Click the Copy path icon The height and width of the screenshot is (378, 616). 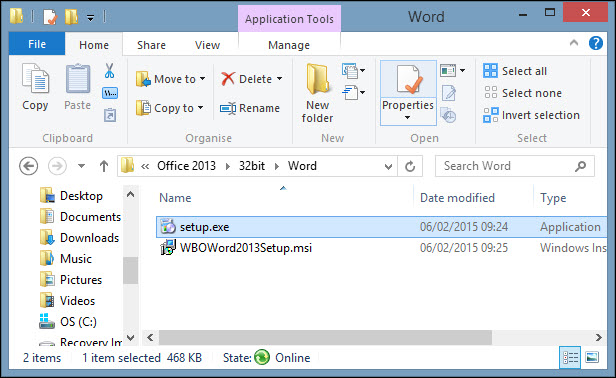pos(110,93)
